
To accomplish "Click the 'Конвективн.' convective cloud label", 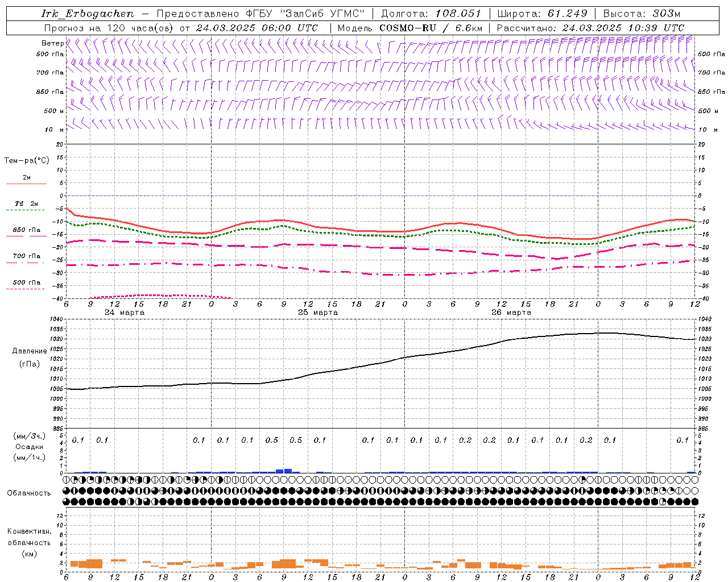I will [29, 531].
